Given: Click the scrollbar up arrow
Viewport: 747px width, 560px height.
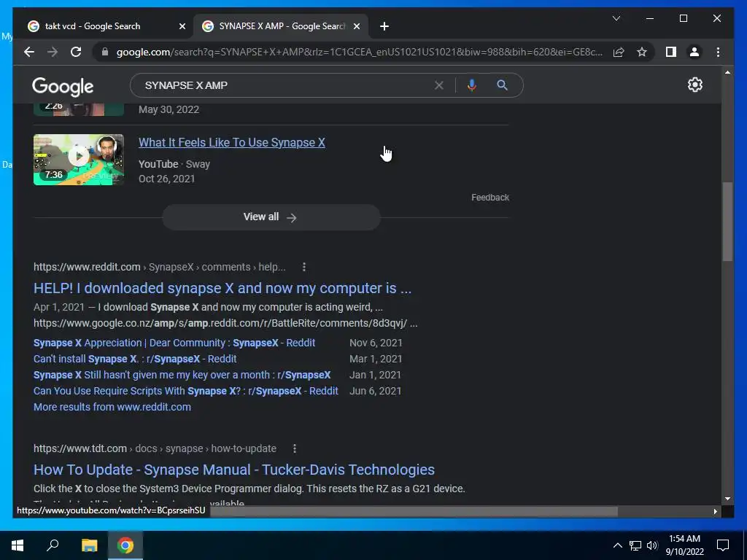Looking at the screenshot, I should (727, 72).
